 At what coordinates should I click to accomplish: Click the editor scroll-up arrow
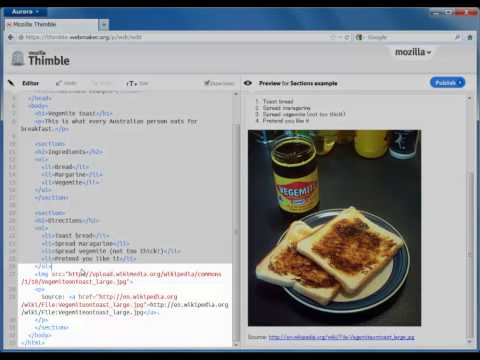(x=236, y=94)
